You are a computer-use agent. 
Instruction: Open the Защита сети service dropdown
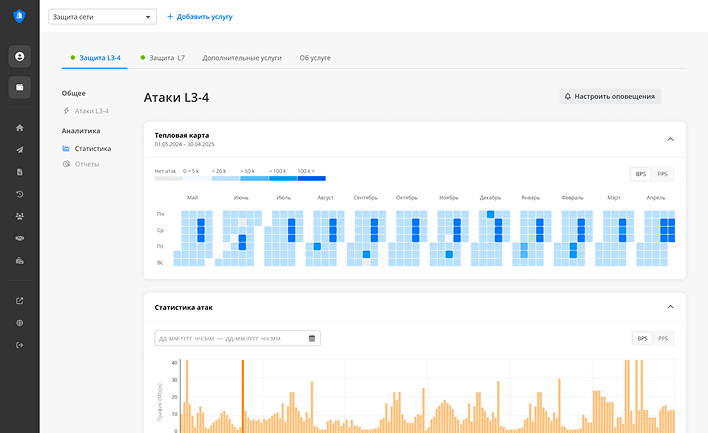(x=102, y=17)
